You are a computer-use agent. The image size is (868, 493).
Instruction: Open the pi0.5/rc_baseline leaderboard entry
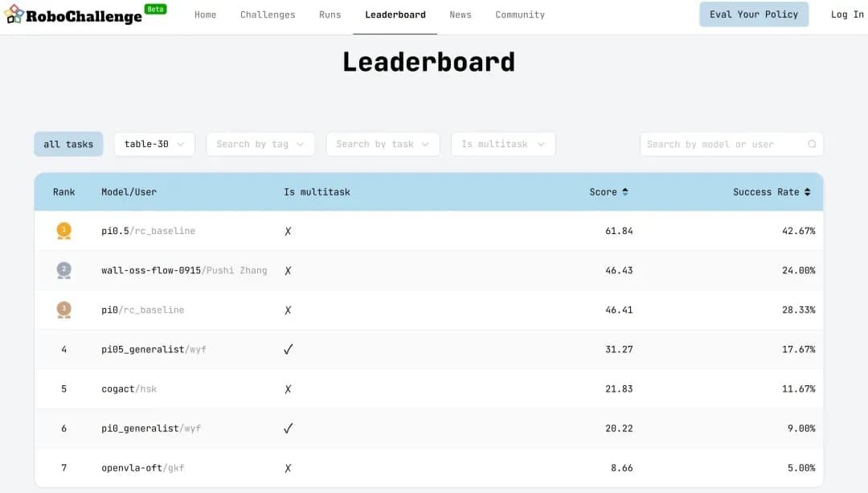pos(148,231)
